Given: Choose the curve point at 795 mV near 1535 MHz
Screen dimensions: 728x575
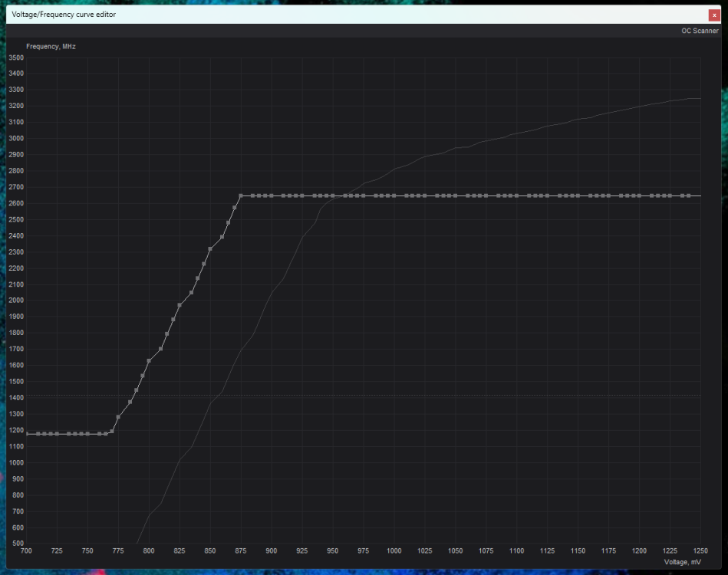Looking at the screenshot, I should click(143, 376).
